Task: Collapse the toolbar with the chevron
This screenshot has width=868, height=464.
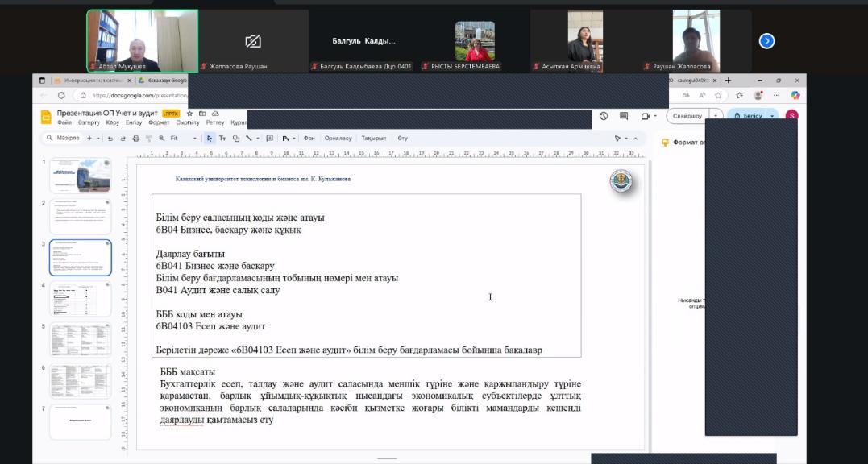Action: coord(635,139)
